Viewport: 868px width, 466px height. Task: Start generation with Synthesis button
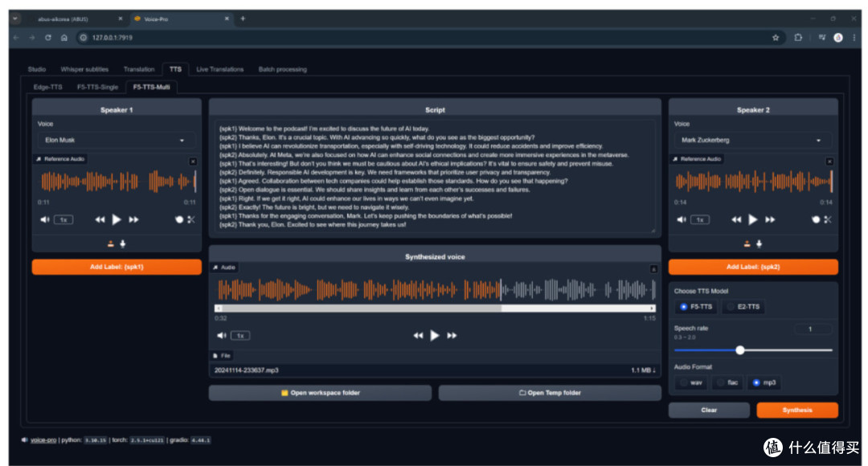click(797, 410)
